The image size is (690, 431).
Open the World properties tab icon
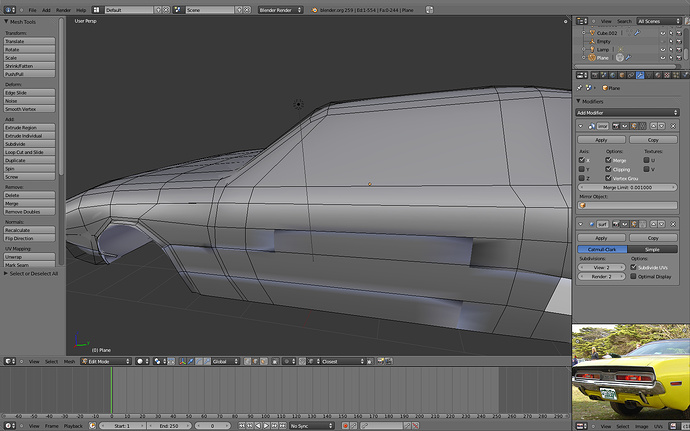click(613, 75)
